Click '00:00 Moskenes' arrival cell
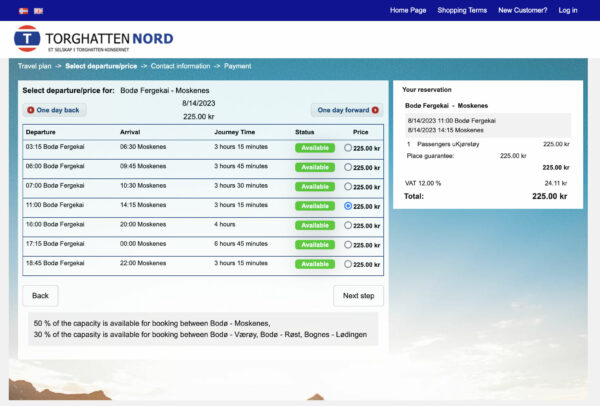The width and height of the screenshot is (600, 406). click(x=143, y=244)
